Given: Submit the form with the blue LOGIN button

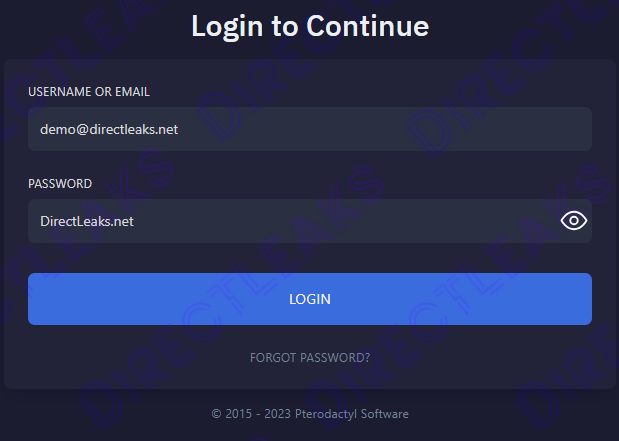Looking at the screenshot, I should click(310, 299).
